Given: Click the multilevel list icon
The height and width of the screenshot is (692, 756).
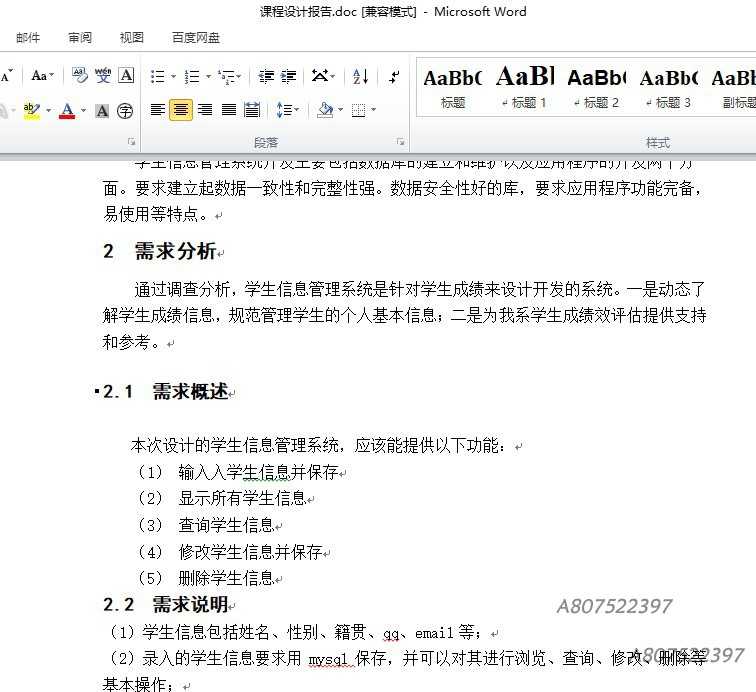Looking at the screenshot, I should 228,76.
